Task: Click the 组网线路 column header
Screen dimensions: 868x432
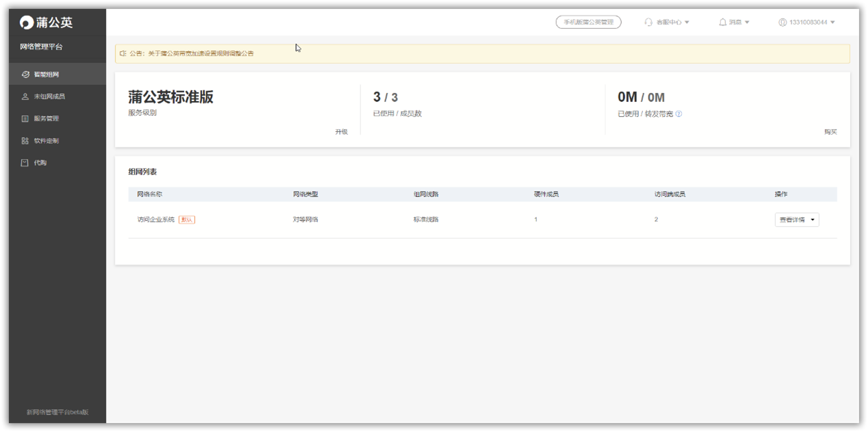Action: point(426,194)
